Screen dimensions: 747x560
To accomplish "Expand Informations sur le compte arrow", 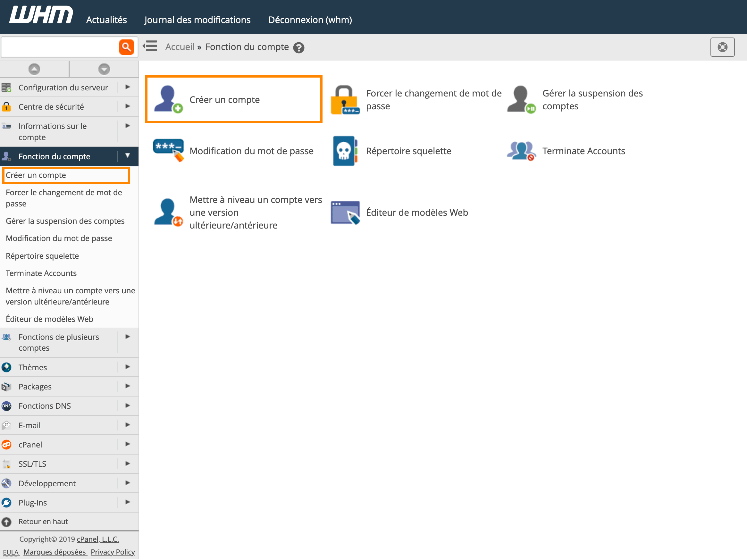I will point(128,126).
